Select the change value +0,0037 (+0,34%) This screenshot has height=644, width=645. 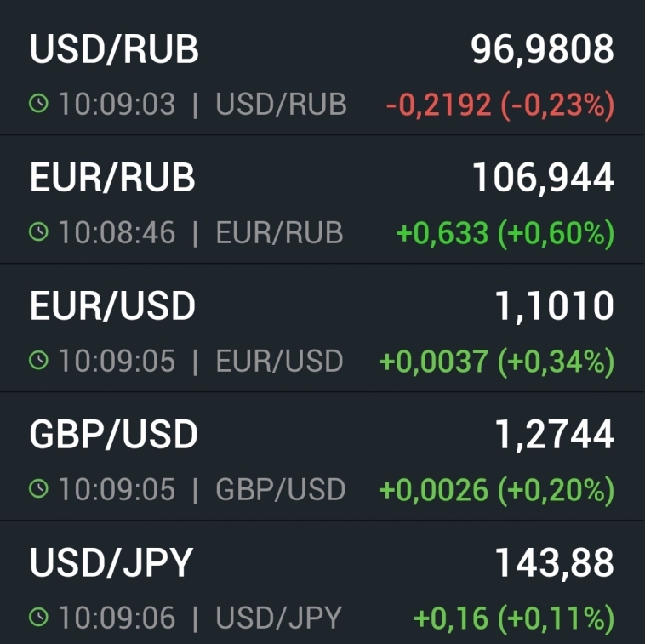click(x=496, y=362)
